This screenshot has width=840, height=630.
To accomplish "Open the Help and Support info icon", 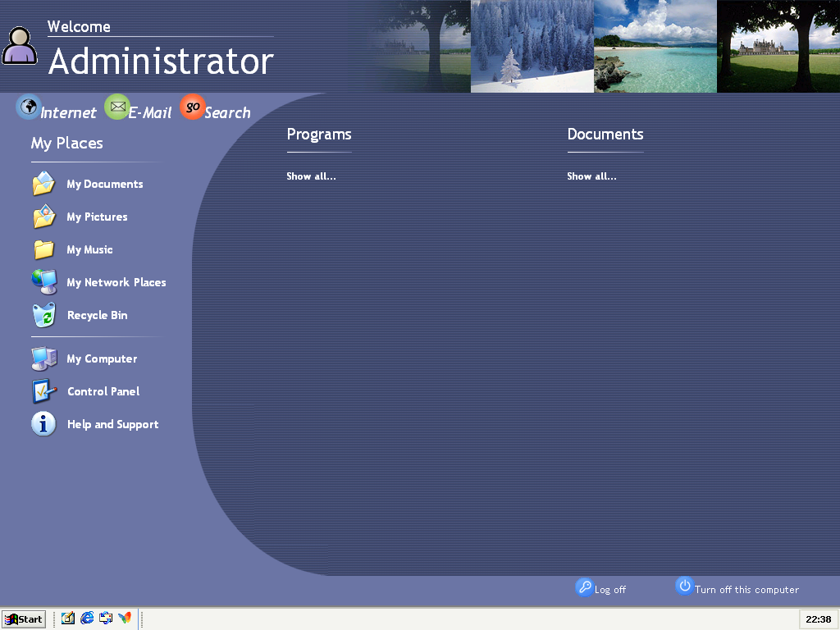I will [x=43, y=424].
